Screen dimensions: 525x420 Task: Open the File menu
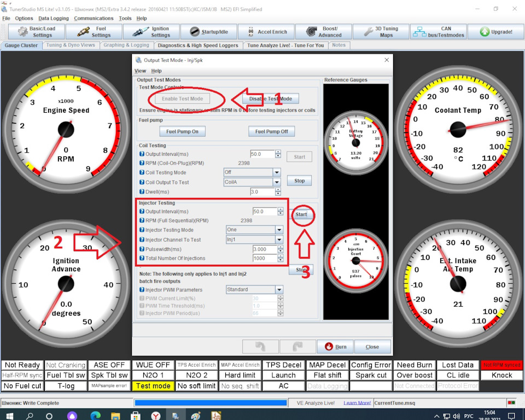click(x=6, y=19)
